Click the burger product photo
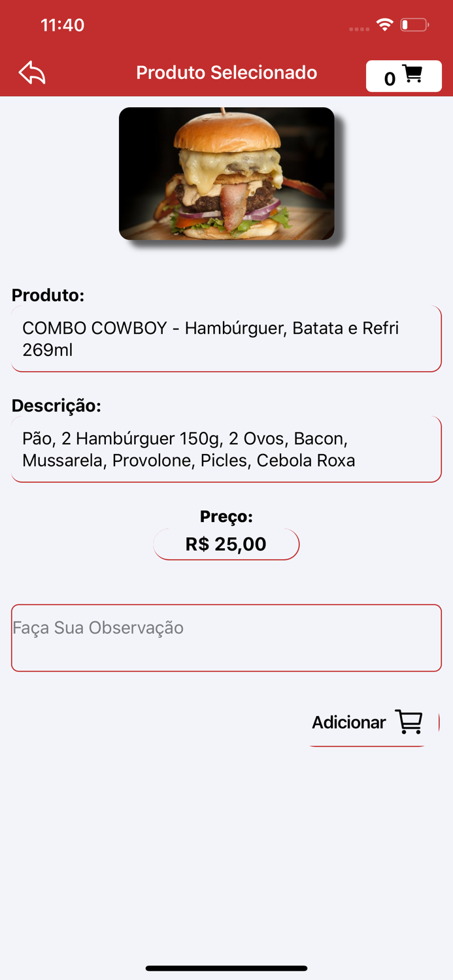The image size is (453, 980). (226, 173)
